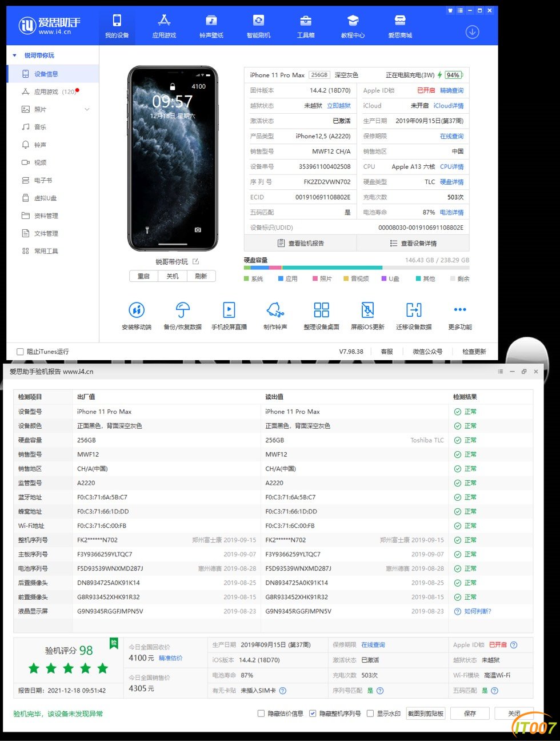Click the 硬盘容量 storage usage bar
The height and width of the screenshot is (741, 560).
pyautogui.click(x=357, y=268)
